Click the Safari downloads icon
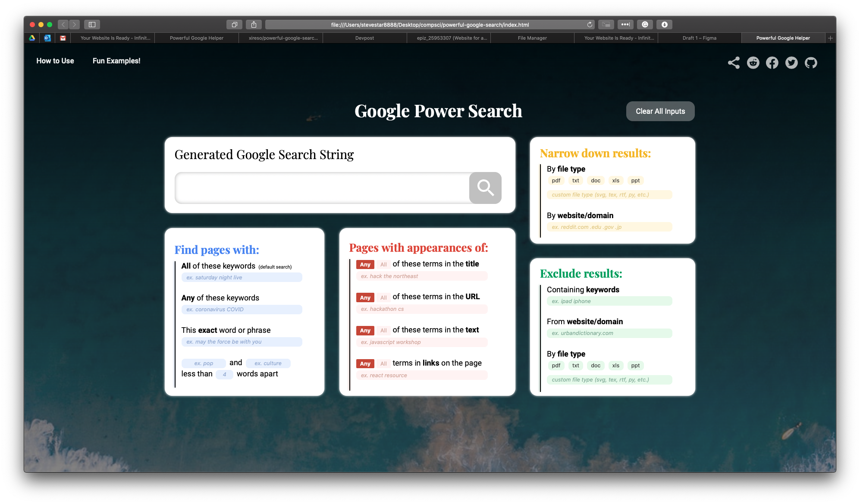Screen dimensions: 860x504 coord(664,25)
